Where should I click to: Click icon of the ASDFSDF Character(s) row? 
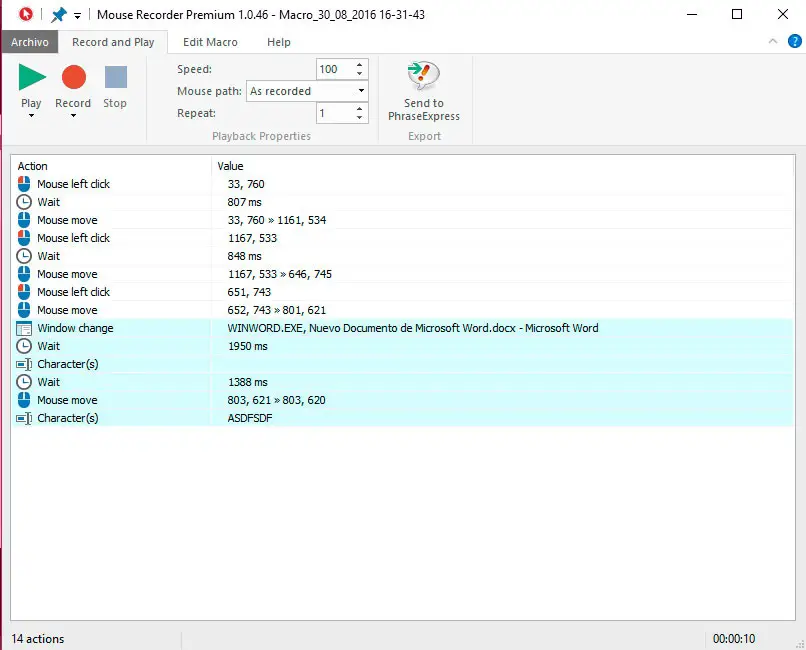[x=24, y=418]
